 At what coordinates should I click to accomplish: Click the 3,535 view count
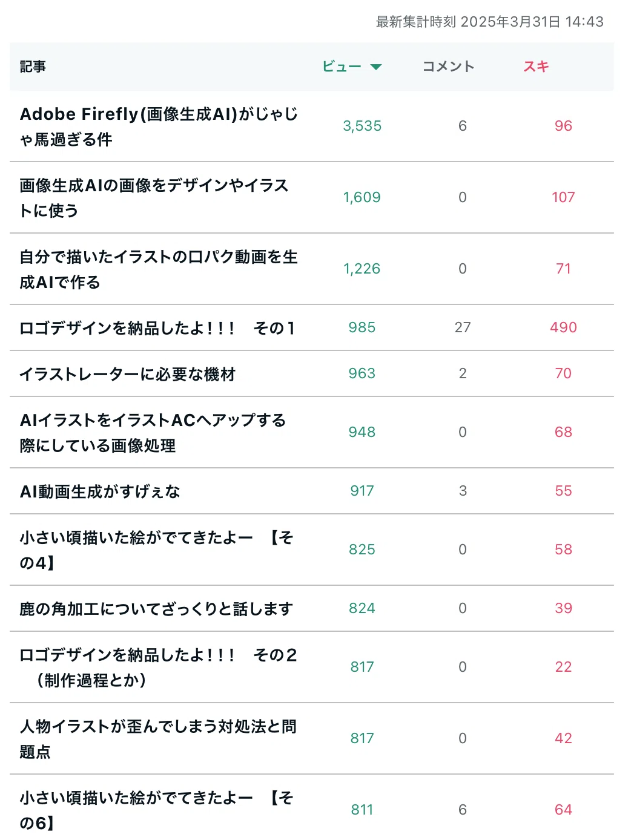click(x=362, y=126)
